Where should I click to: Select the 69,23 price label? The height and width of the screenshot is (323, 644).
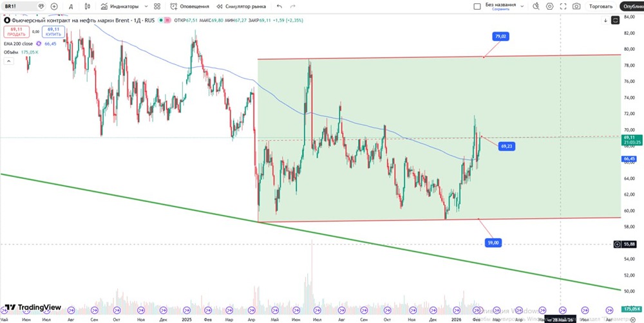click(x=507, y=145)
